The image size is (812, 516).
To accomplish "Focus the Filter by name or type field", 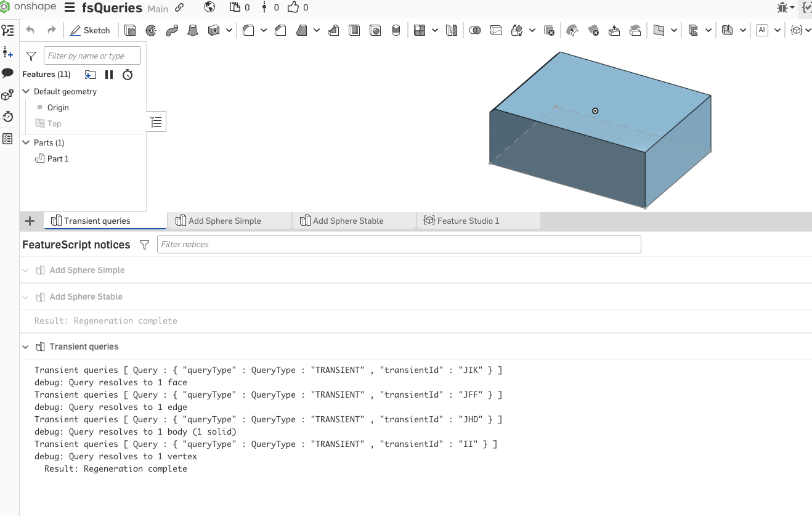I will (x=92, y=55).
